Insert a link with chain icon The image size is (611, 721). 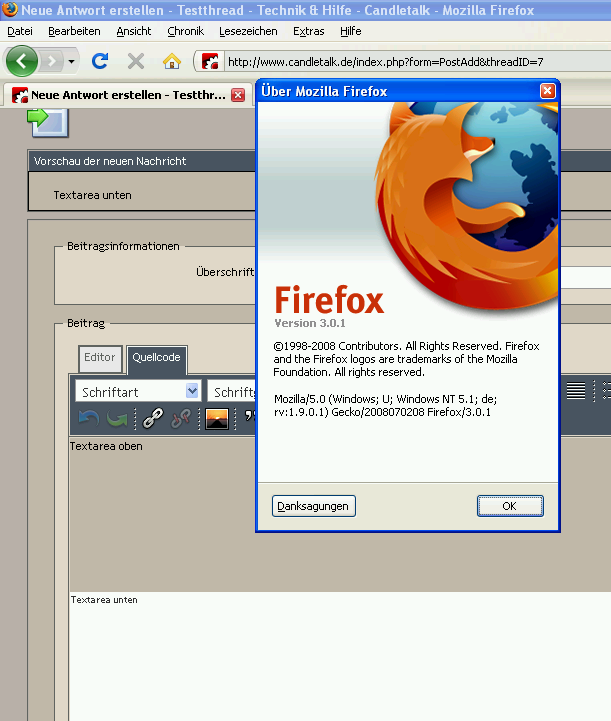click(x=153, y=418)
